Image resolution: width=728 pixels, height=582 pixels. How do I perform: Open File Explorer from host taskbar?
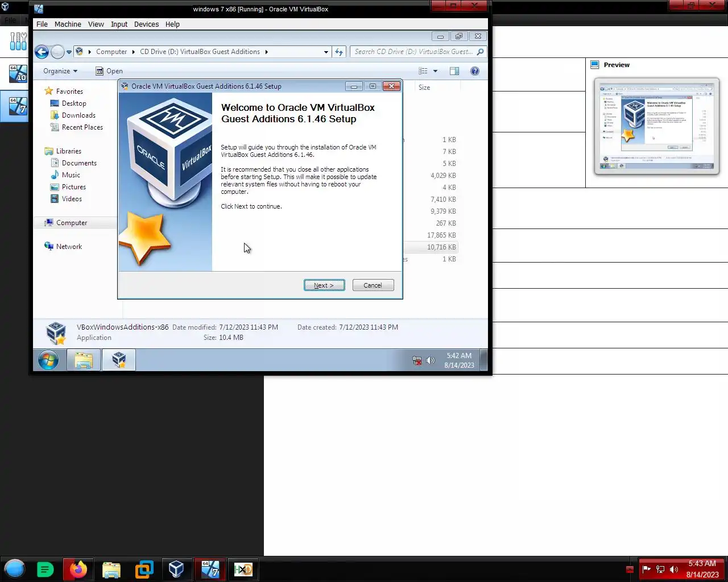point(111,569)
